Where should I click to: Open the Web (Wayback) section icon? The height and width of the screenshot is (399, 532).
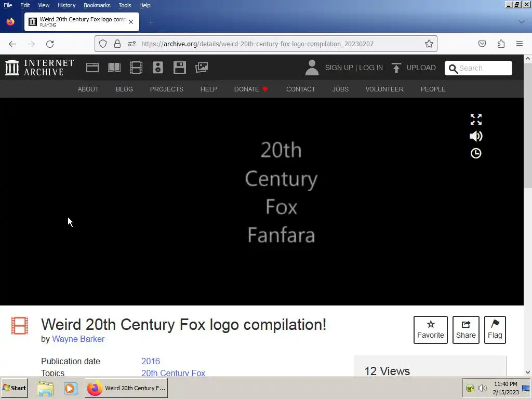point(92,68)
